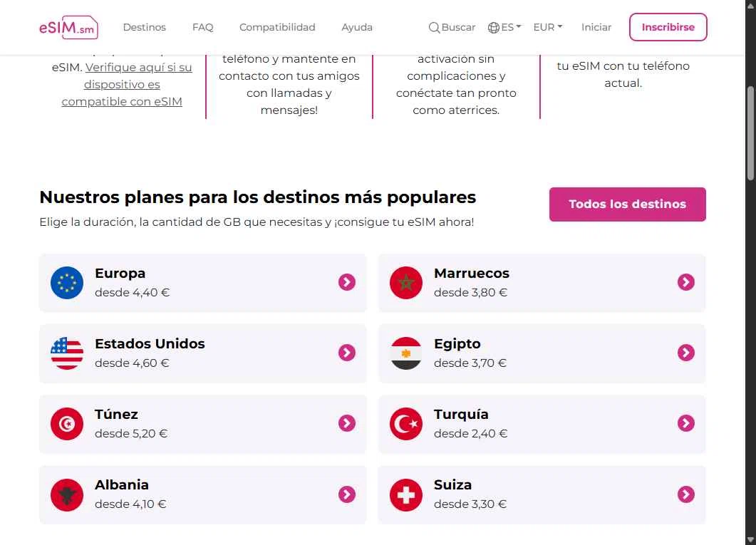
Task: Click the page vertical scrollbar
Action: (750, 135)
